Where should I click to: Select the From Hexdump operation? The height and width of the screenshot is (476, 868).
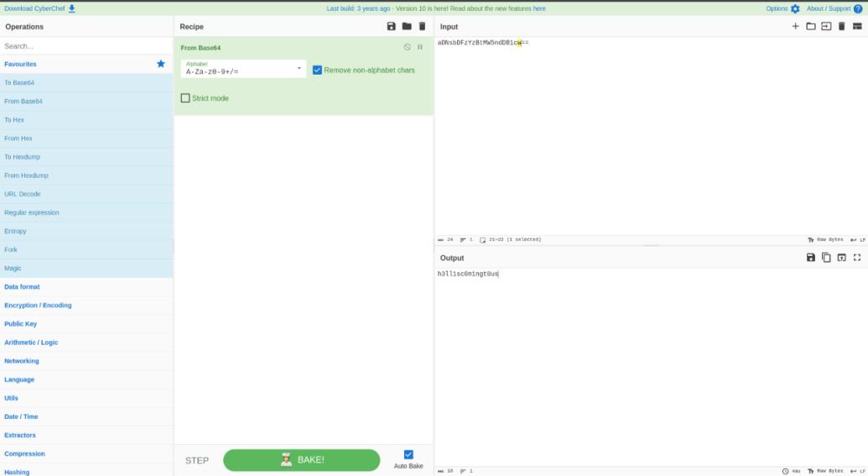click(x=86, y=175)
